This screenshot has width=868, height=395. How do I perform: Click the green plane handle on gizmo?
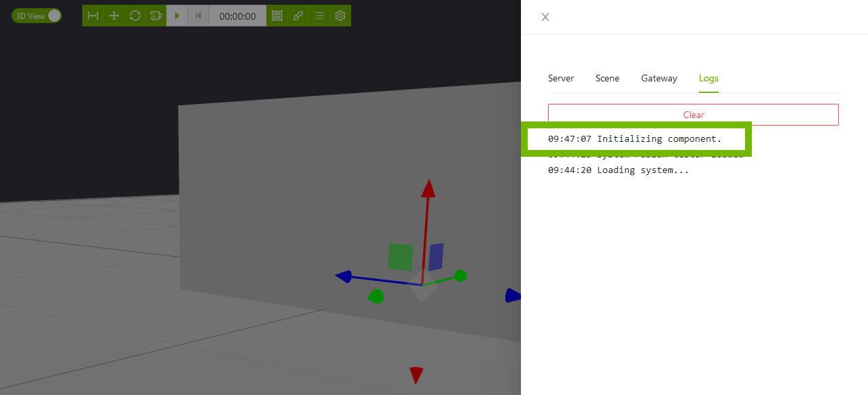[x=400, y=257]
